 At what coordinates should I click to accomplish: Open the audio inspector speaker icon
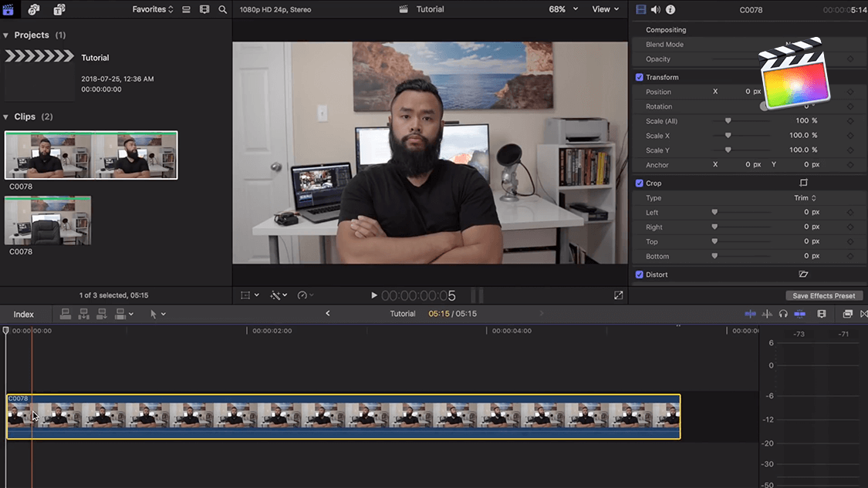pos(655,9)
